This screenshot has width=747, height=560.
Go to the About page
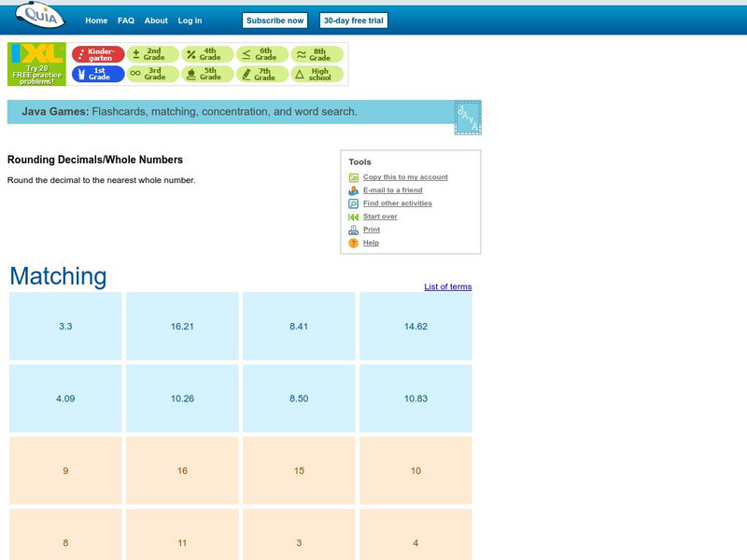[156, 21]
